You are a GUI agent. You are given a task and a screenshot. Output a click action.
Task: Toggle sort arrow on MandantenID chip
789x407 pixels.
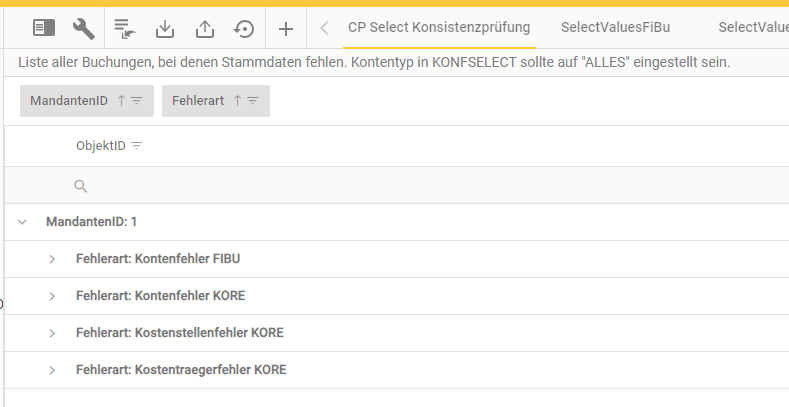(x=122, y=101)
